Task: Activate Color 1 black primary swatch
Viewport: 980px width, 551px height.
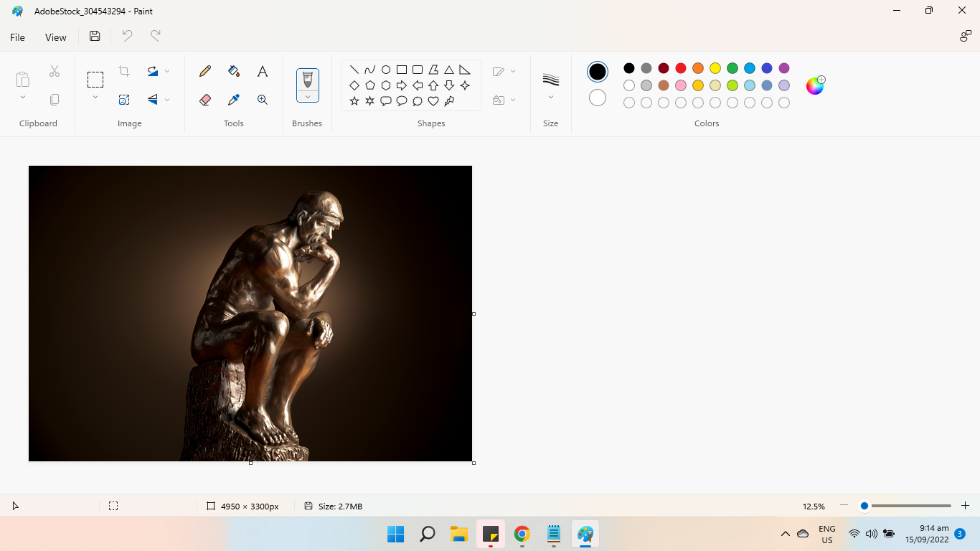Action: [x=598, y=72]
